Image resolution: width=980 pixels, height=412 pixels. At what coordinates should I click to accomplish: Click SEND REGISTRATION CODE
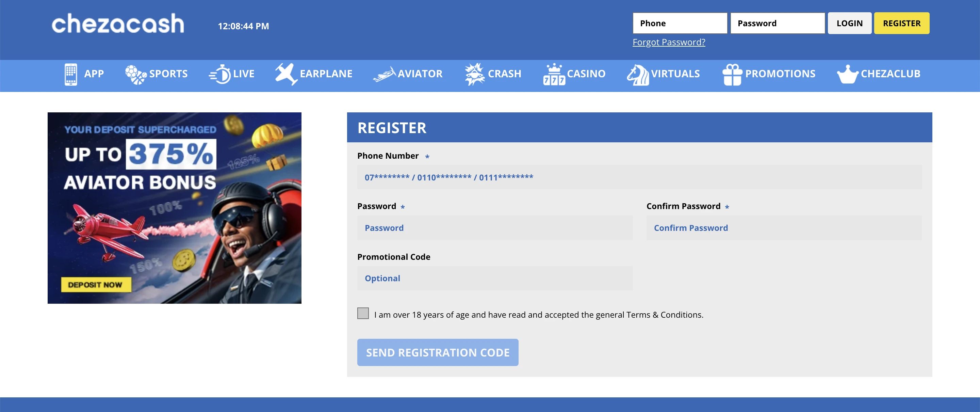tap(438, 352)
